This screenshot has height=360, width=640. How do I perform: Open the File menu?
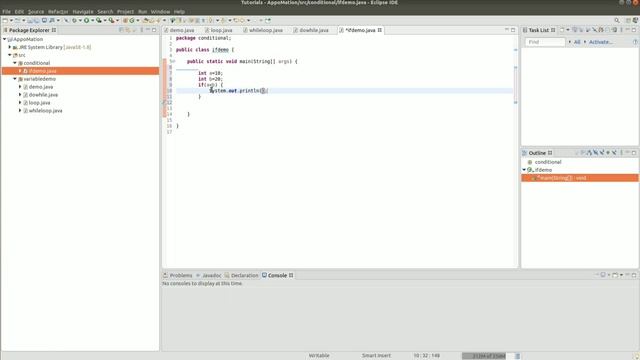(x=7, y=11)
